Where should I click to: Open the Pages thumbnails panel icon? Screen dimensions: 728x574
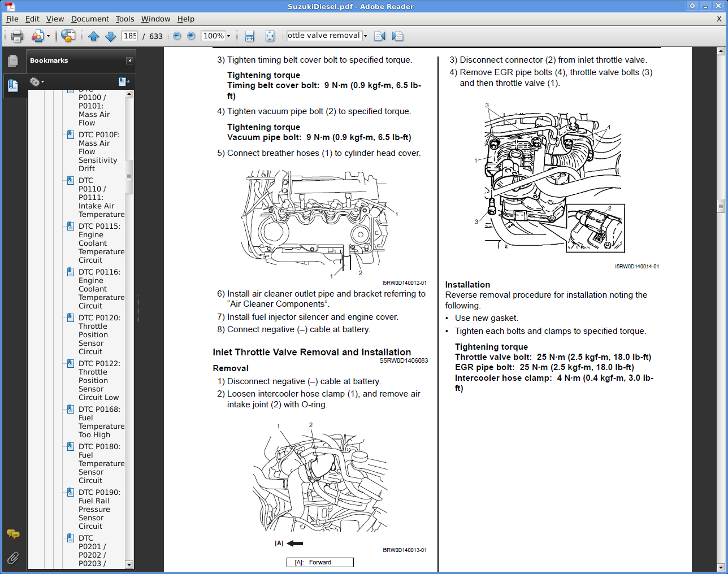click(13, 61)
